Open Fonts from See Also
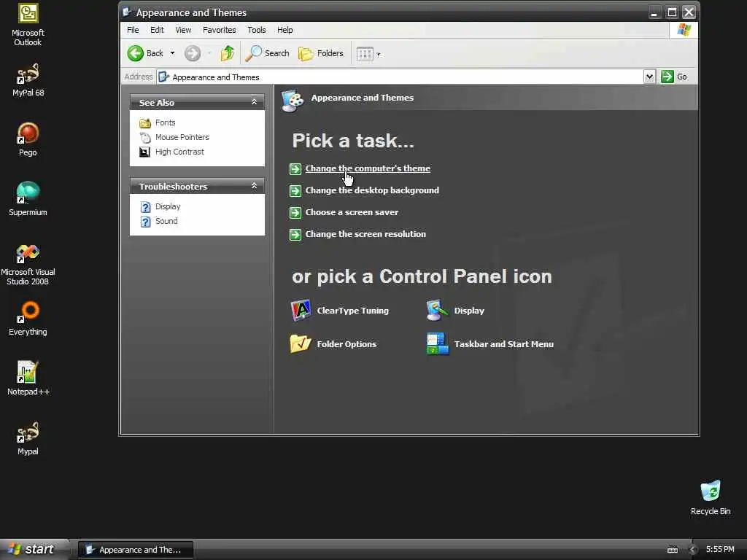The width and height of the screenshot is (747, 560). [x=166, y=122]
